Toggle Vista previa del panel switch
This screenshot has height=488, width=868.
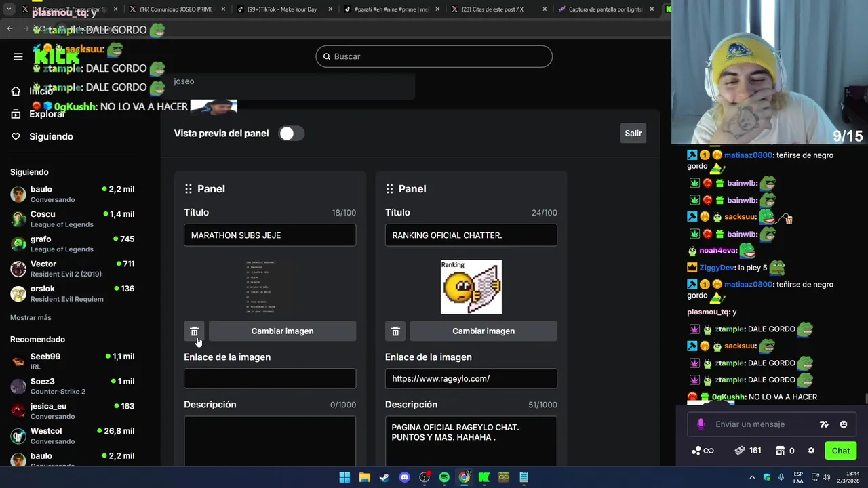292,134
